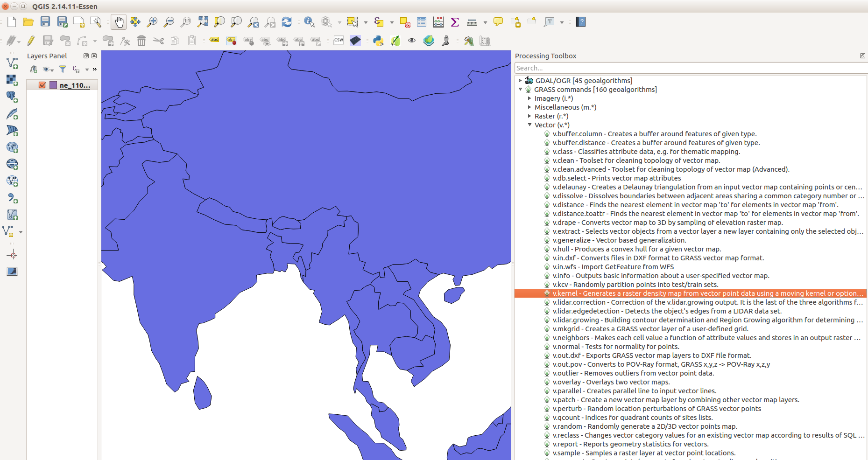Save the project using the floppy disk icon
Screen dimensions: 868x460
coord(45,22)
